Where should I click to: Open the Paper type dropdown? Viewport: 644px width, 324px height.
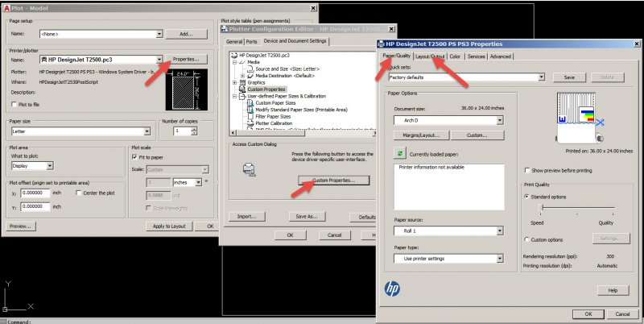(500, 259)
